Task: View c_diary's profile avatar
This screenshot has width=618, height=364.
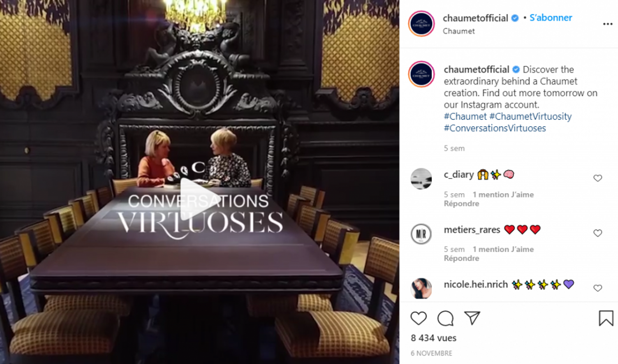Action: (421, 179)
